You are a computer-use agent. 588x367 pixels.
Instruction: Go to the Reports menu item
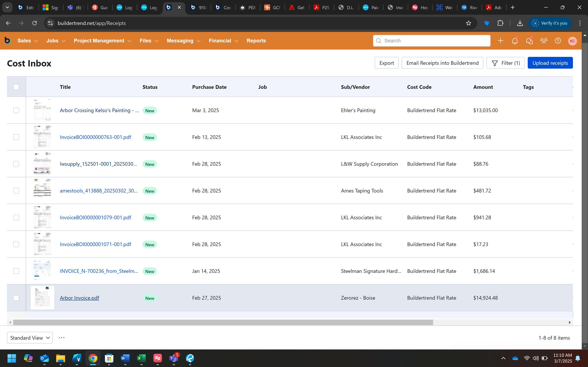[256, 41]
